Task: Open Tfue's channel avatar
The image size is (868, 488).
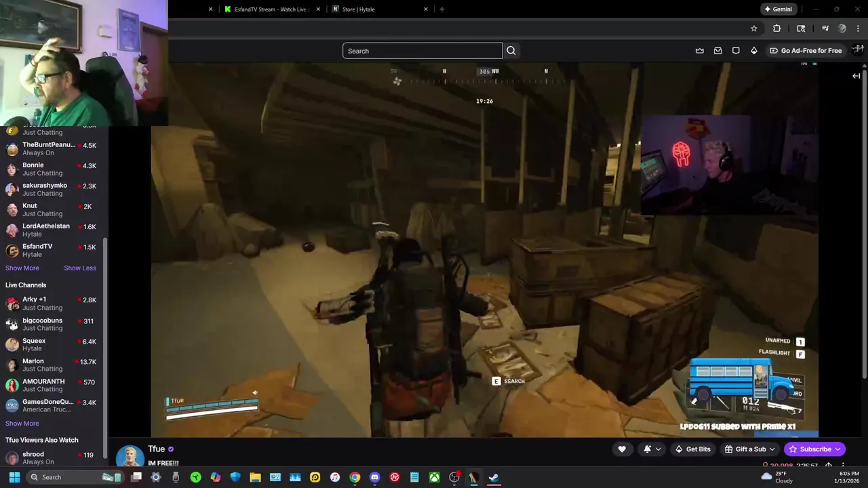Action: pos(130,456)
